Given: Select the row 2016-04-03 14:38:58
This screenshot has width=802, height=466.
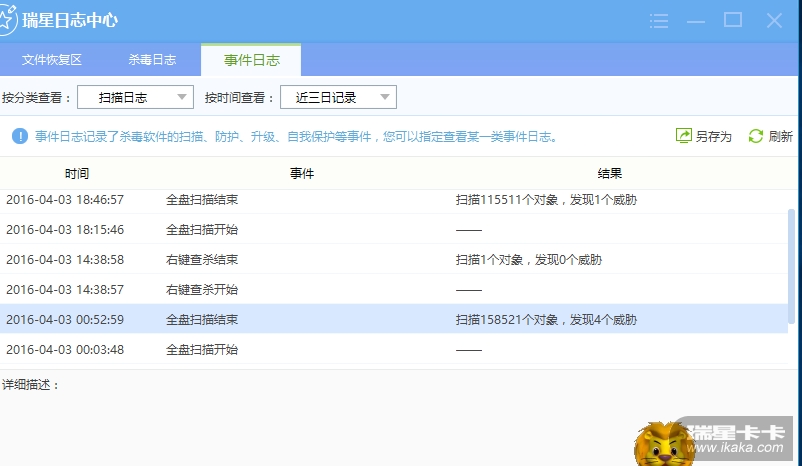Looking at the screenshot, I should click(x=394, y=260).
